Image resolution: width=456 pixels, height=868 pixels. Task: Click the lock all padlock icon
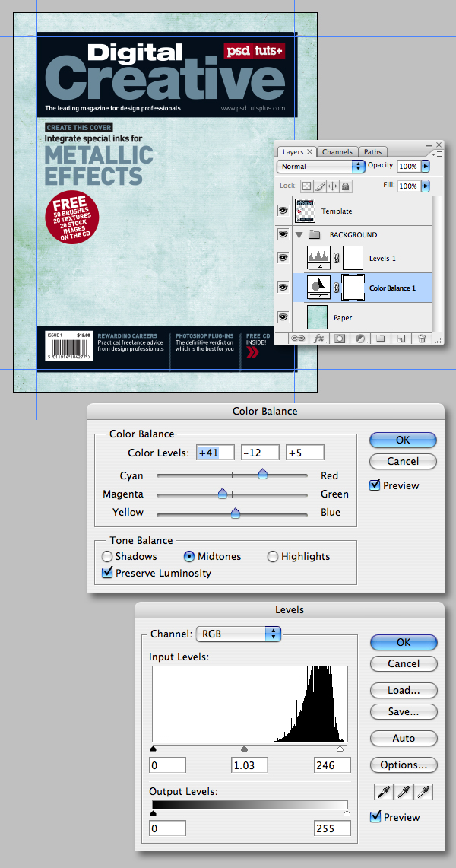click(346, 186)
